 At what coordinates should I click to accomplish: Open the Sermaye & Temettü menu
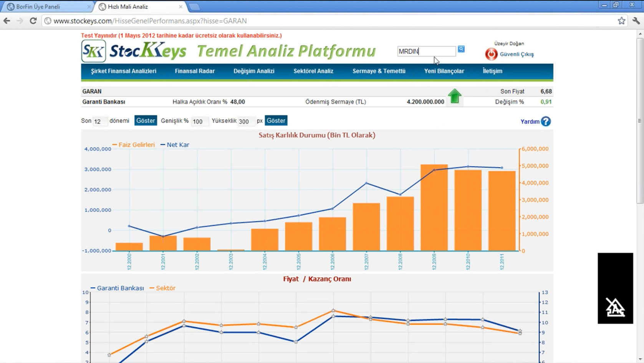(x=379, y=71)
